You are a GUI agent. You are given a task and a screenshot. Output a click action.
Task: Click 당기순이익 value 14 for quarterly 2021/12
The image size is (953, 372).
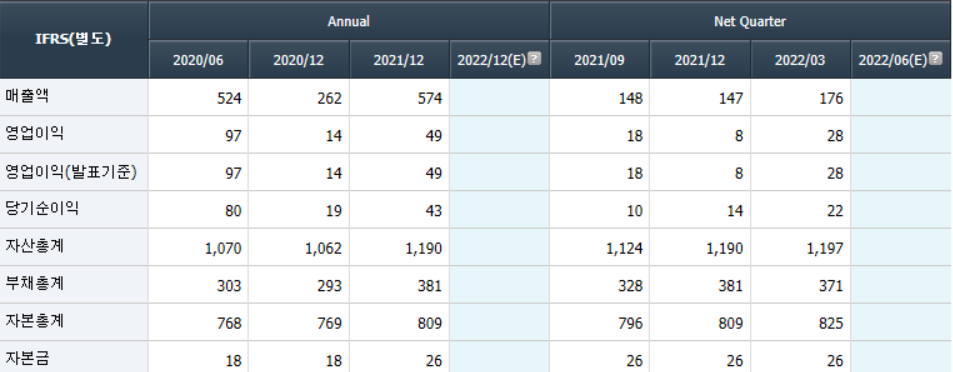[x=735, y=211]
